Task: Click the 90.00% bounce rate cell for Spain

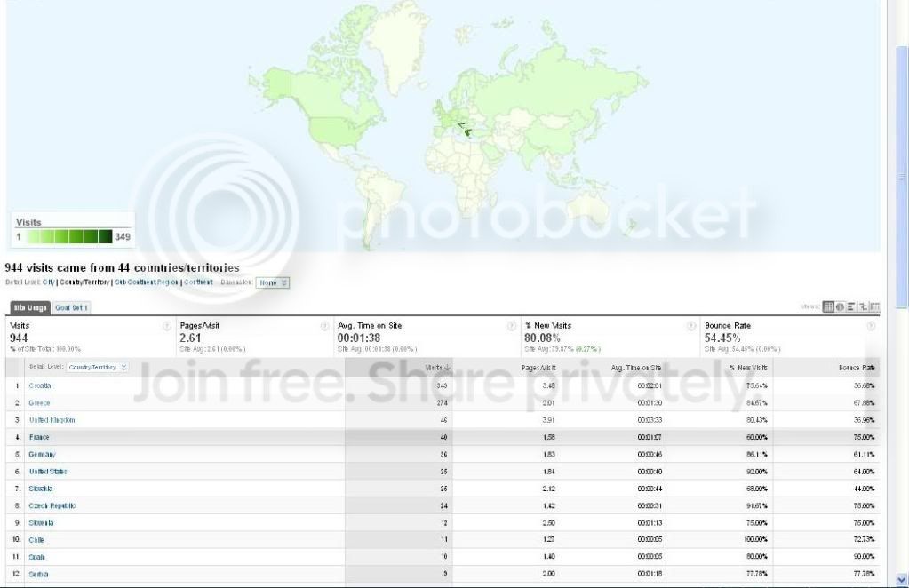Action: pos(864,557)
